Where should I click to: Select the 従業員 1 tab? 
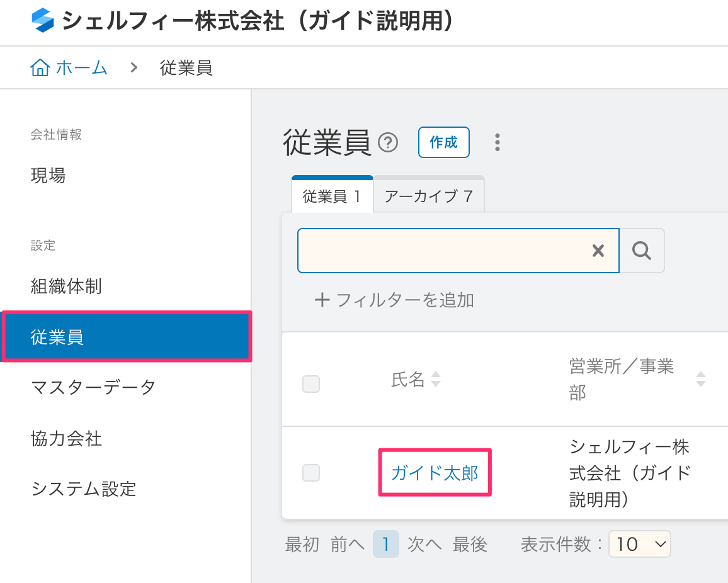pyautogui.click(x=332, y=196)
